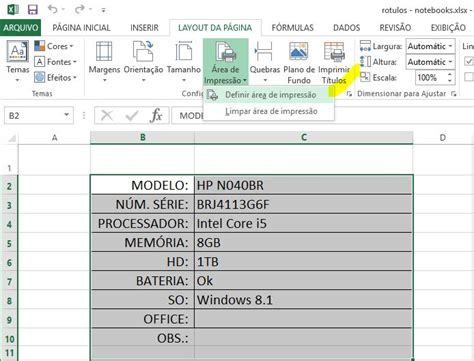This screenshot has width=474, height=361.
Task: Open the REVISÃO tab
Action: (395, 27)
